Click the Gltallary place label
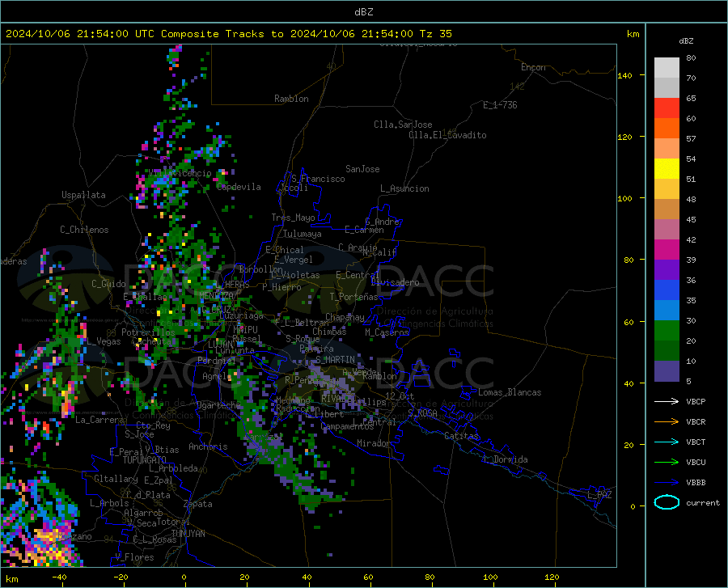 pyautogui.click(x=116, y=479)
